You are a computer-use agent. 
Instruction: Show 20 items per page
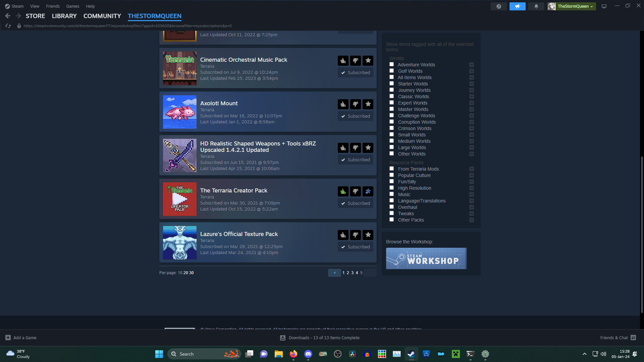[x=185, y=273]
